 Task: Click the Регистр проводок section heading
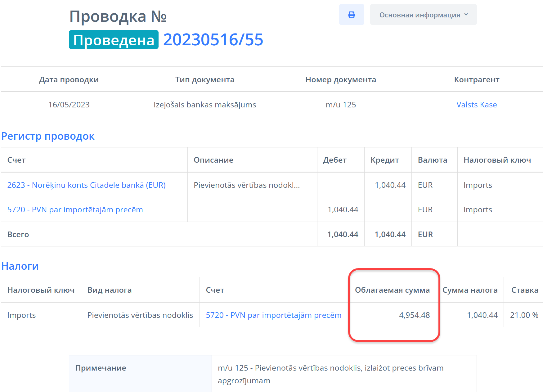[48, 136]
